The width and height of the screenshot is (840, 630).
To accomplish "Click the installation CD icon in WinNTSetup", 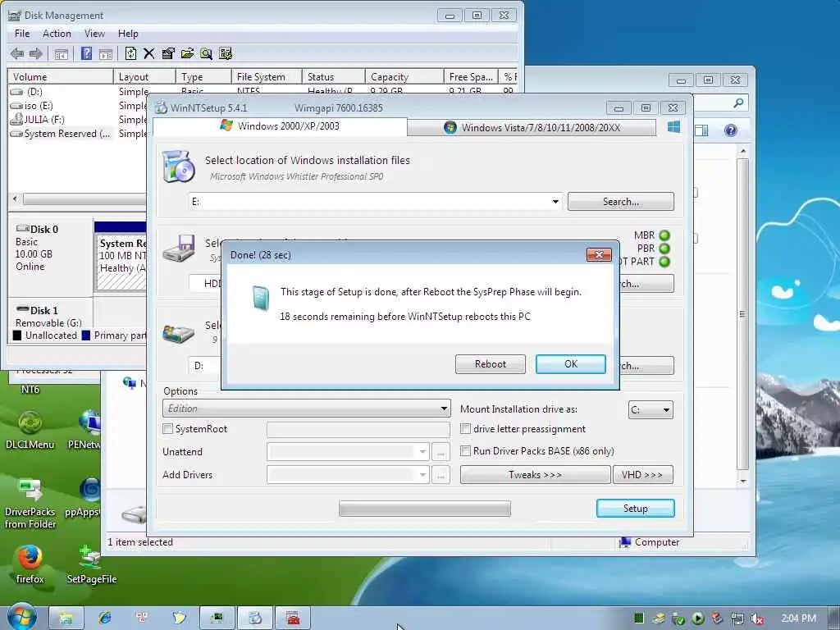I will 178,167.
